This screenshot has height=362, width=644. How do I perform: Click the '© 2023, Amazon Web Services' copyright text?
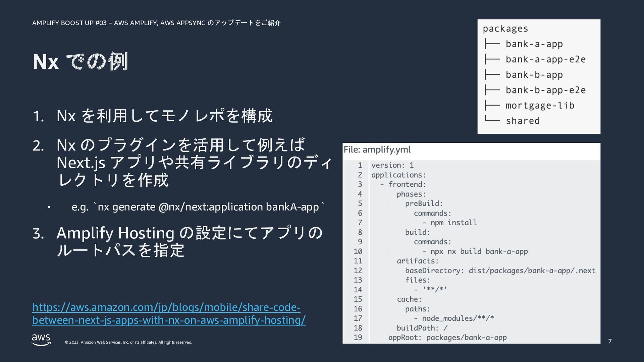pyautogui.click(x=128, y=342)
